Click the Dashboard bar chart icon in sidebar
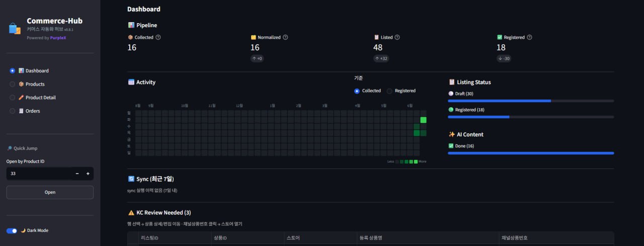Image resolution: width=644 pixels, height=246 pixels. (x=21, y=71)
